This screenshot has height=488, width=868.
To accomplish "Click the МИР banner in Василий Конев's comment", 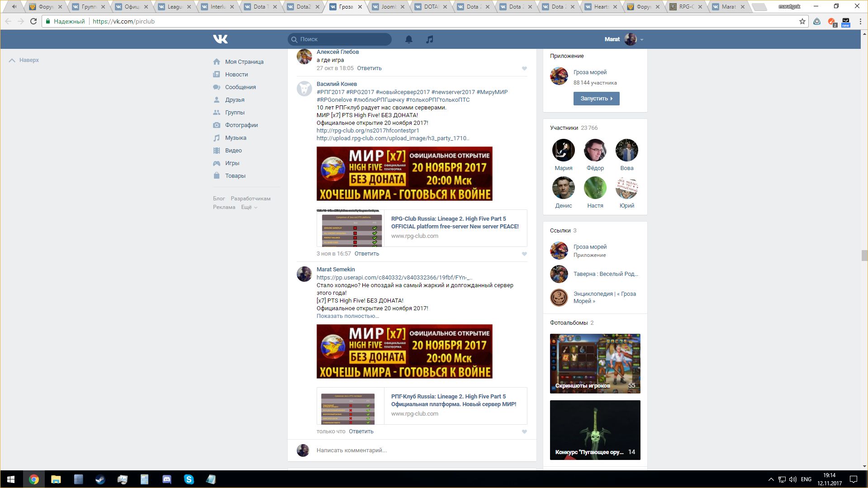I will pos(404,174).
